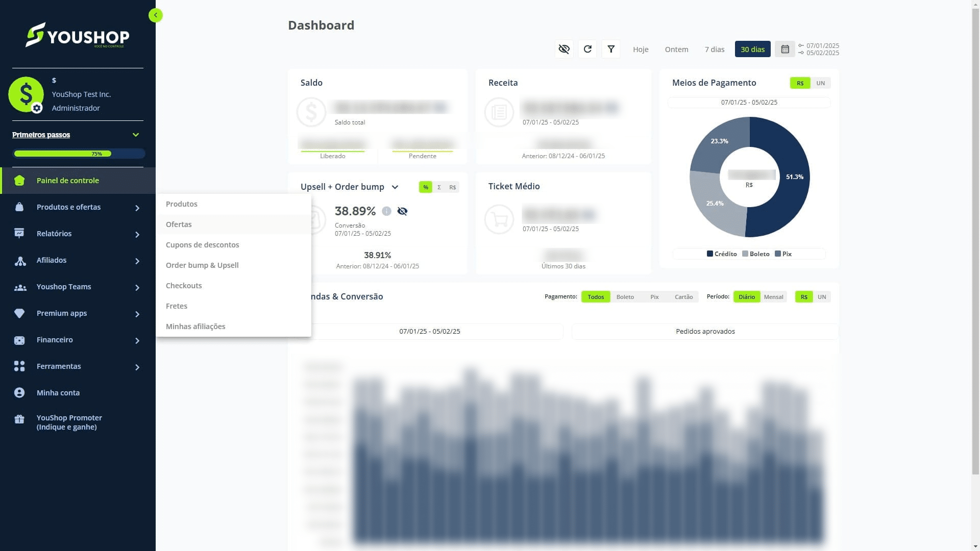Click the Minha conta user icon

tap(19, 393)
